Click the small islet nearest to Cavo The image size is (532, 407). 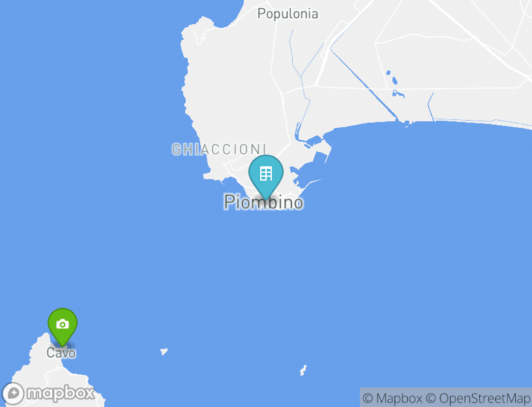tap(164, 350)
